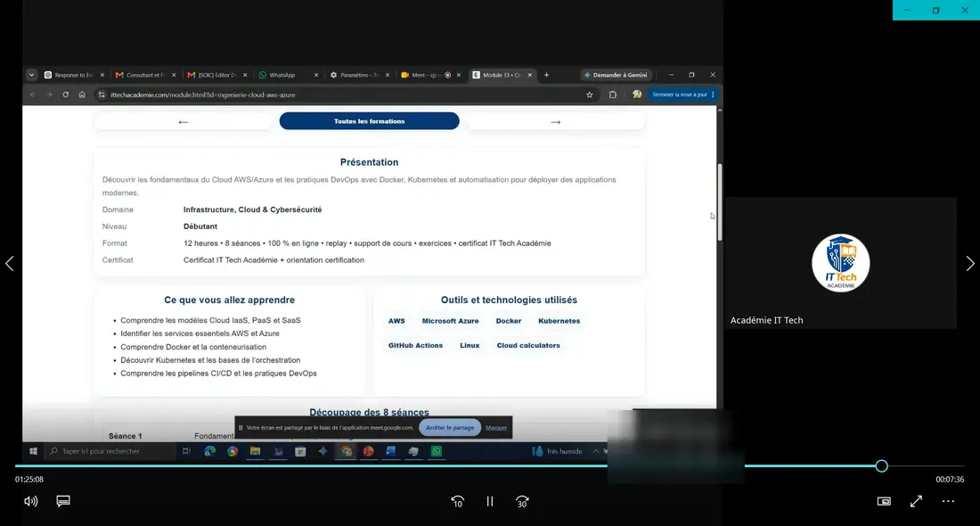The height and width of the screenshot is (526, 980).
Task: Open the WhatsApp taskbar icon
Action: pos(437,451)
